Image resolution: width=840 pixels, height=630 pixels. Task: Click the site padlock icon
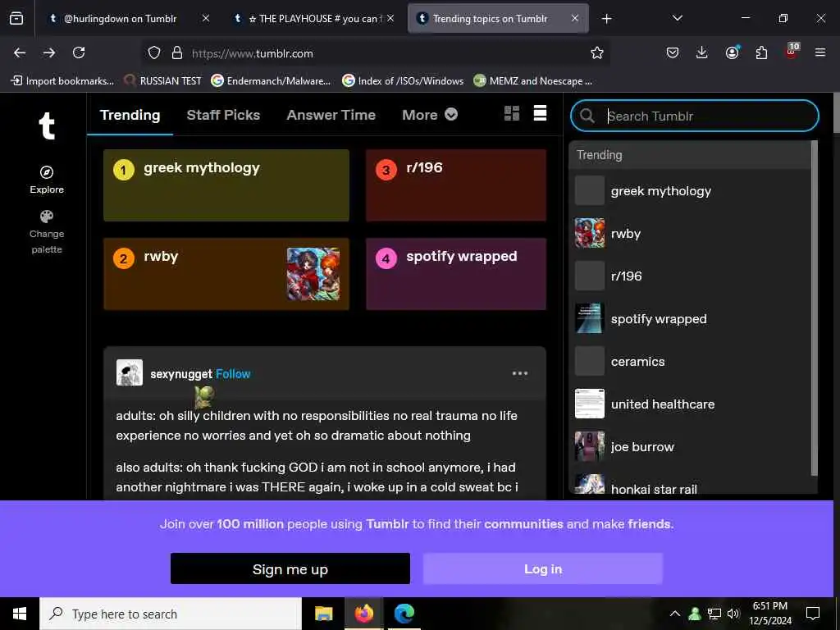(x=177, y=52)
